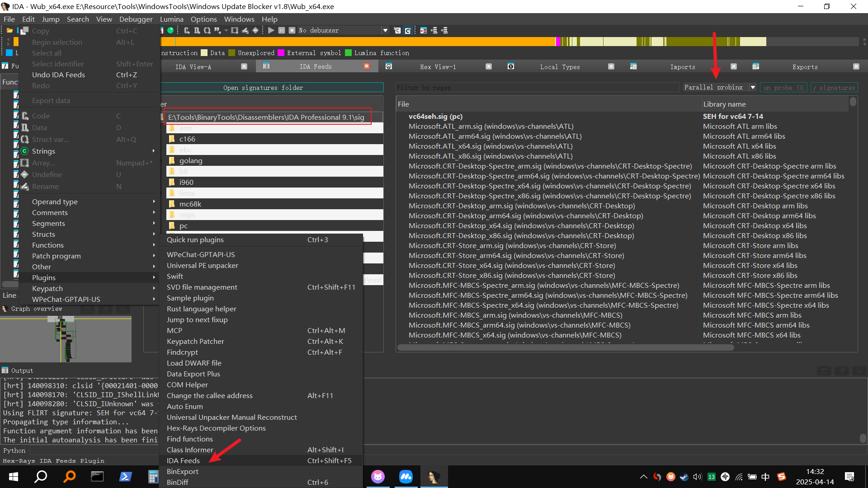Switch to the Local Types tab

pos(560,66)
